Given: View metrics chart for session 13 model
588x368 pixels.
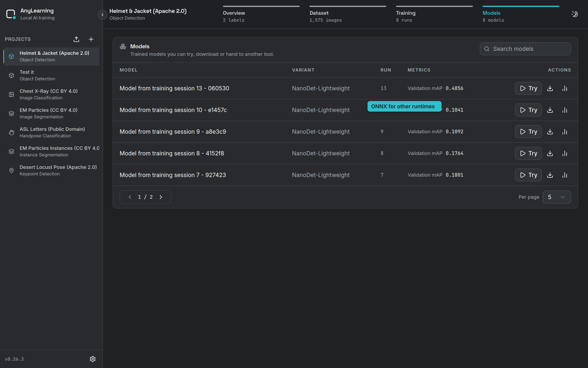Looking at the screenshot, I should click(x=565, y=88).
